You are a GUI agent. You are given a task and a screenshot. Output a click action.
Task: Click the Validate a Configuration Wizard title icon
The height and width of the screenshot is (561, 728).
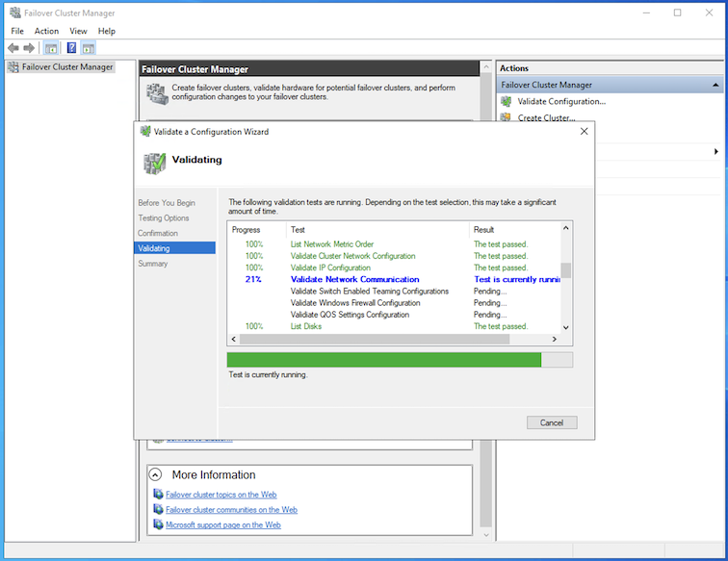145,131
